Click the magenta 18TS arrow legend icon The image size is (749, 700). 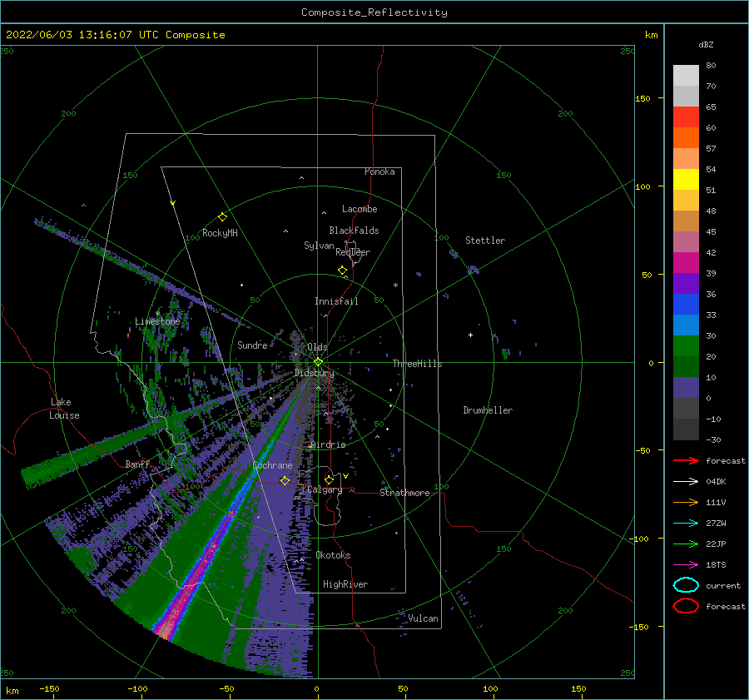[x=686, y=565]
